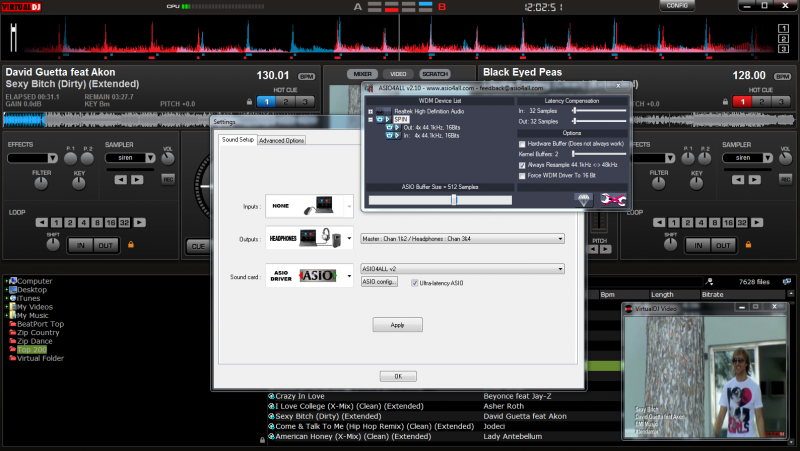Select the BeatPort Top folder
800x451 pixels.
(x=40, y=324)
